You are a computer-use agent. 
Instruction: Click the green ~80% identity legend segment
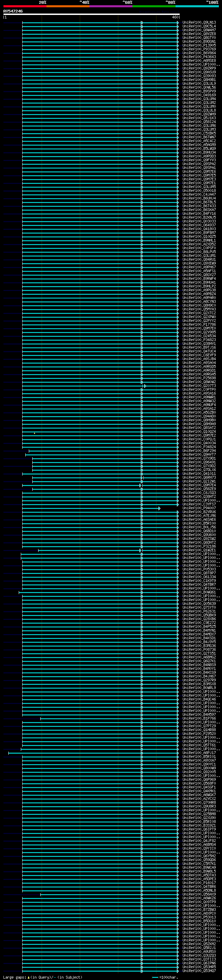click(154, 6)
